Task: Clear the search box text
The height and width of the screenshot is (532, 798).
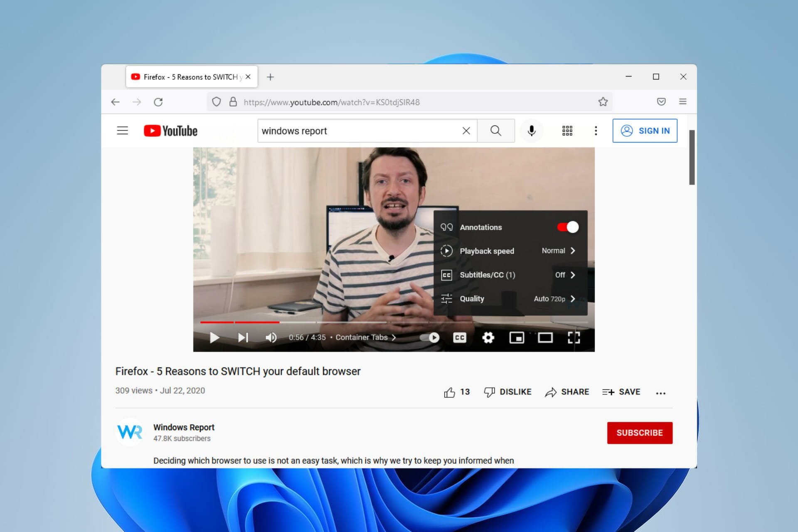Action: pos(466,131)
